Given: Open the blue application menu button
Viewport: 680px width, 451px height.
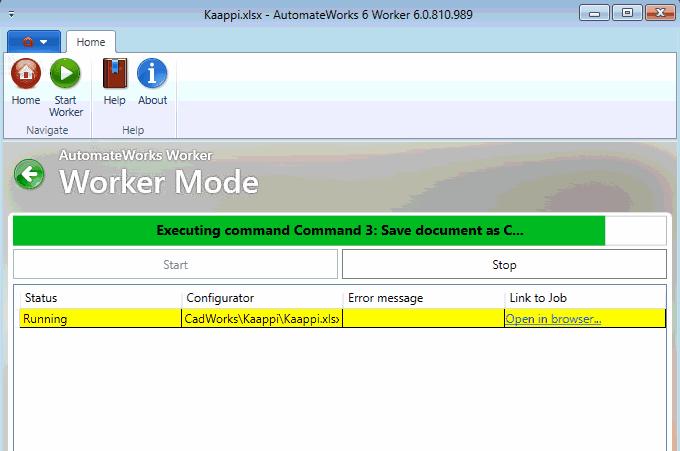Looking at the screenshot, I should tap(34, 42).
